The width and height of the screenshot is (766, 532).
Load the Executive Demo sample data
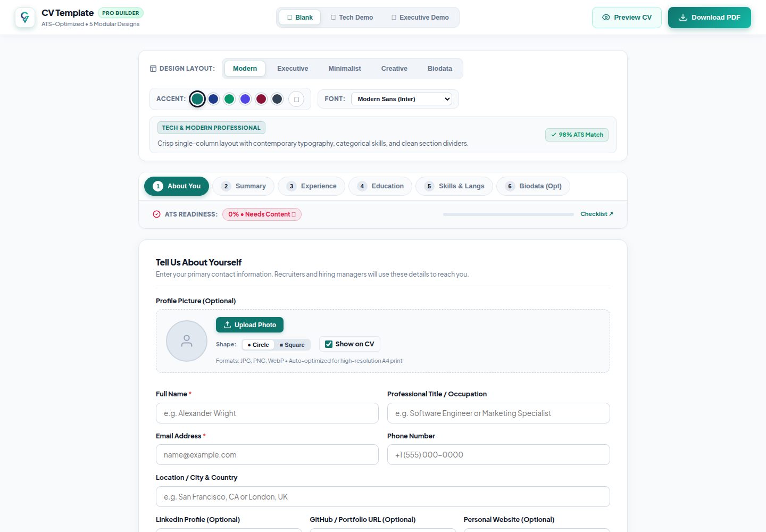pos(420,18)
